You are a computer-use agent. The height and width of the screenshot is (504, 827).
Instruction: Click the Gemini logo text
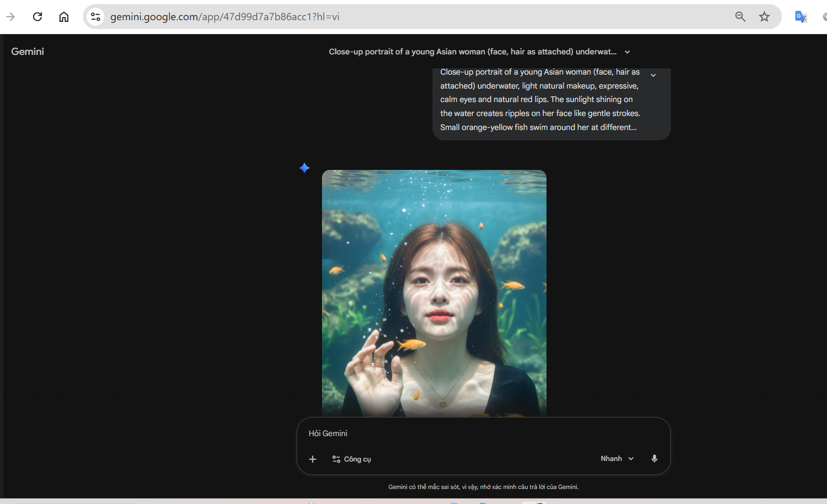coord(27,51)
